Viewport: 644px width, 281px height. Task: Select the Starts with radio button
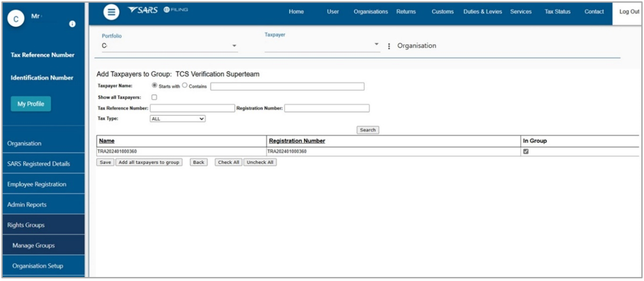pyautogui.click(x=154, y=85)
